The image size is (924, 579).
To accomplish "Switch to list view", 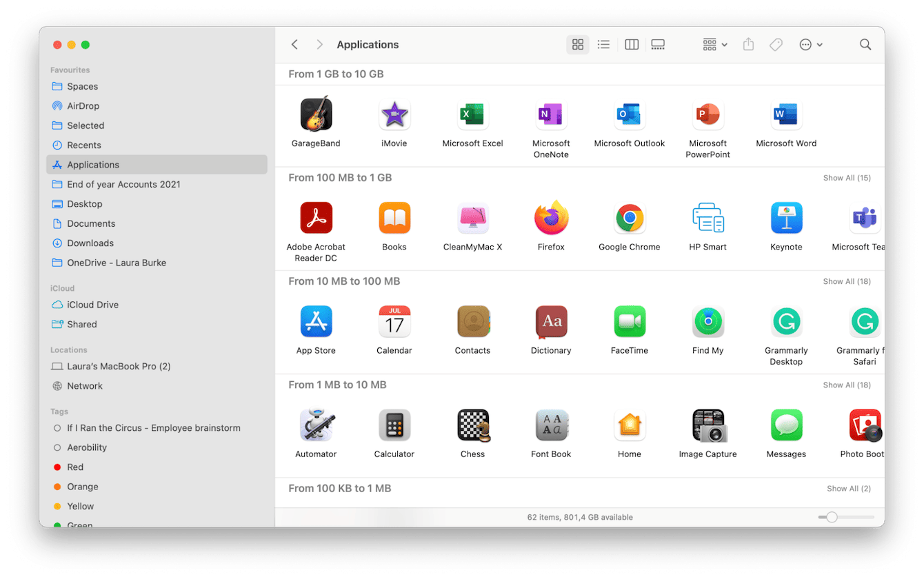I will coord(603,45).
